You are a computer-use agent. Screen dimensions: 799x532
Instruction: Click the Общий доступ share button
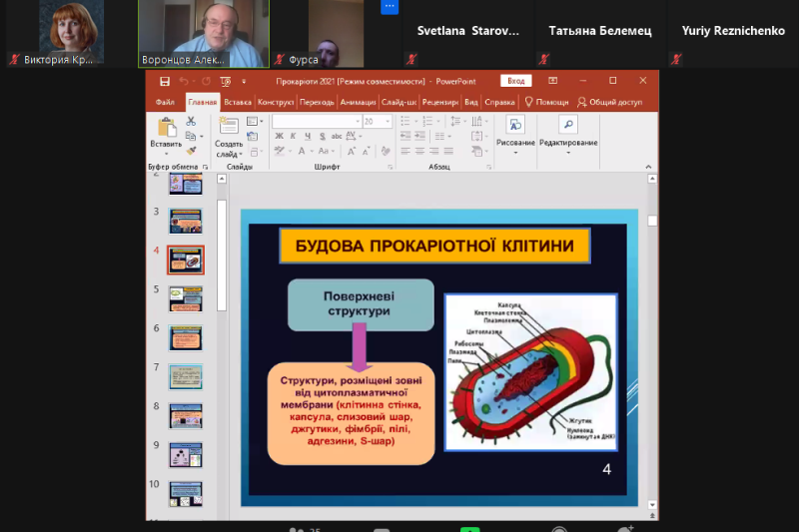[610, 103]
